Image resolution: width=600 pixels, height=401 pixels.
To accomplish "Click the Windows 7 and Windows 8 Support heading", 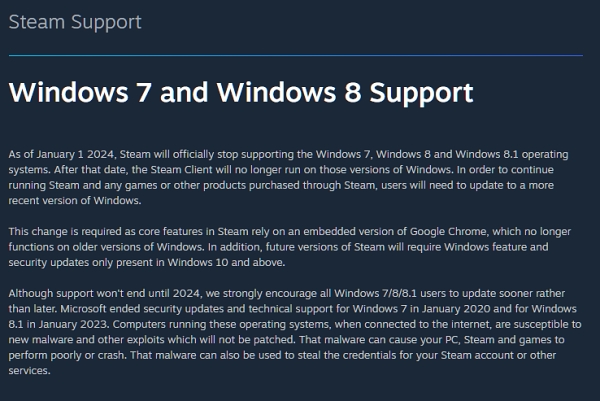I will coord(240,93).
